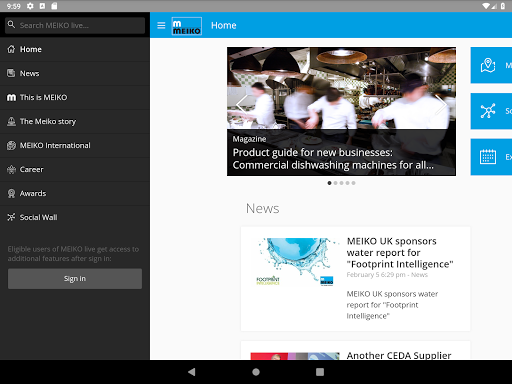Click the This is MEIKO logo icon
The width and height of the screenshot is (512, 384).
(11, 97)
